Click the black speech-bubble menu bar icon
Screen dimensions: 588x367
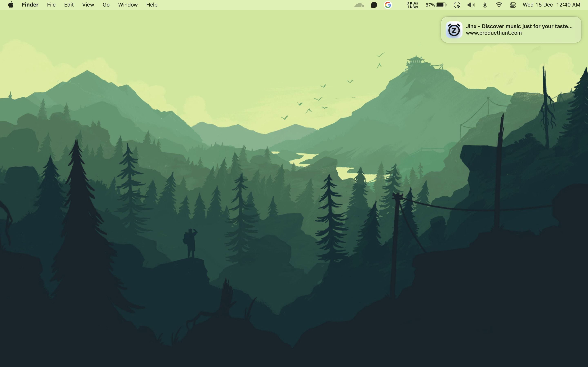pos(374,5)
